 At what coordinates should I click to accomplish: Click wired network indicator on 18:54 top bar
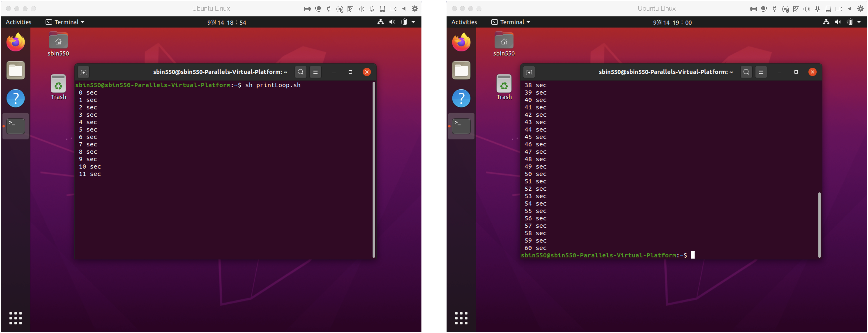[x=380, y=22]
